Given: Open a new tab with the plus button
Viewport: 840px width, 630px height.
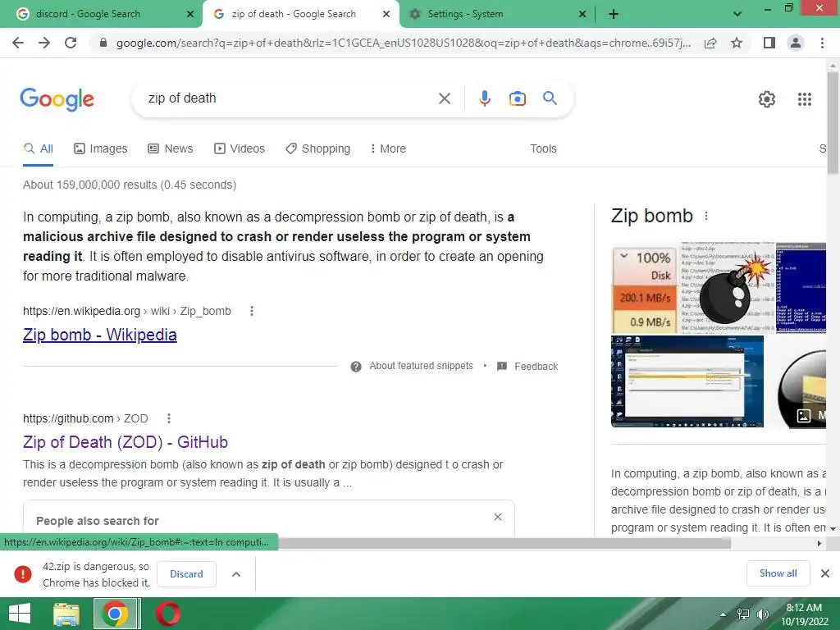Looking at the screenshot, I should (x=614, y=14).
